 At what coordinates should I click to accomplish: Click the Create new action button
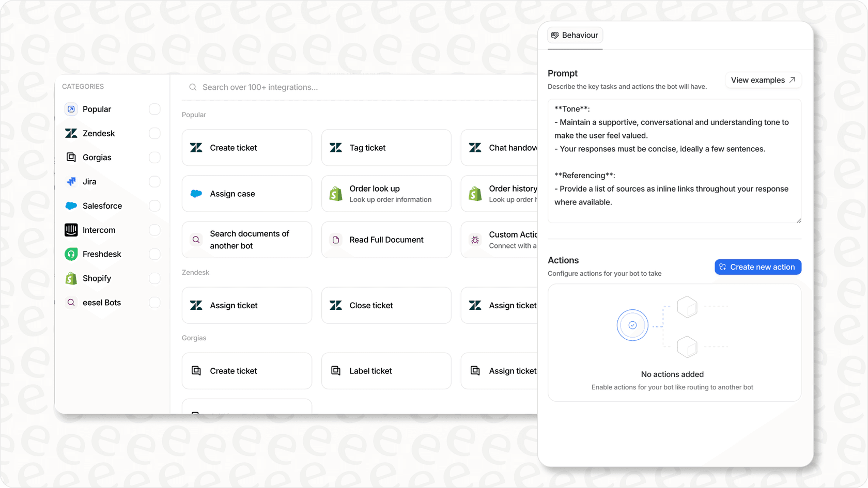click(757, 266)
